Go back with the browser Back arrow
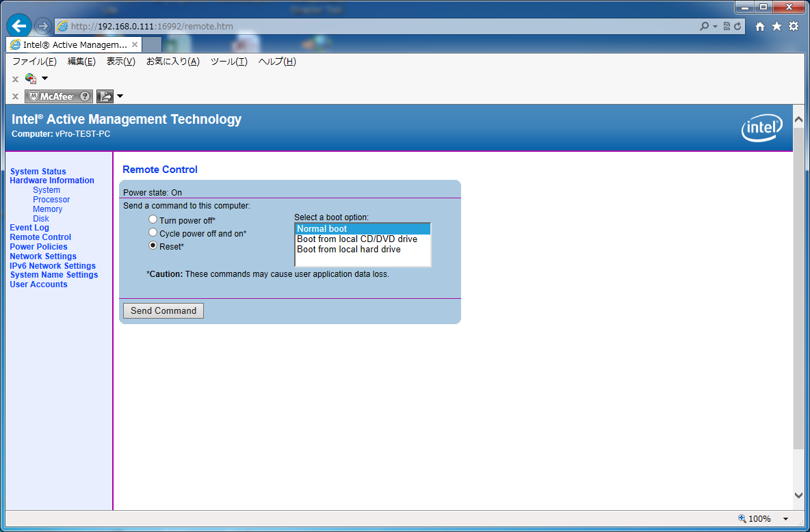 (x=19, y=26)
